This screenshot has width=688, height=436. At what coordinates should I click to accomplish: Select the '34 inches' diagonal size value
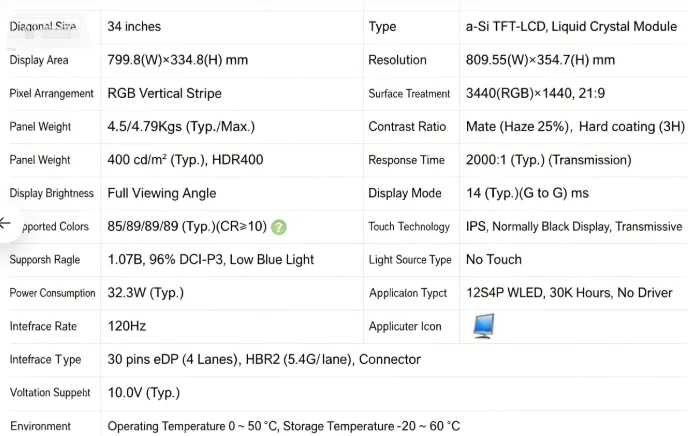point(134,26)
